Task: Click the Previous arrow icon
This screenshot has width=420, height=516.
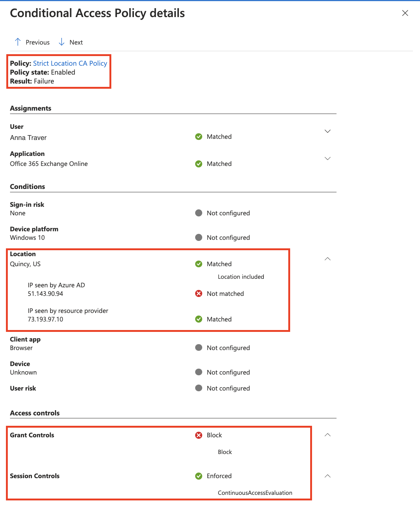Action: tap(17, 42)
